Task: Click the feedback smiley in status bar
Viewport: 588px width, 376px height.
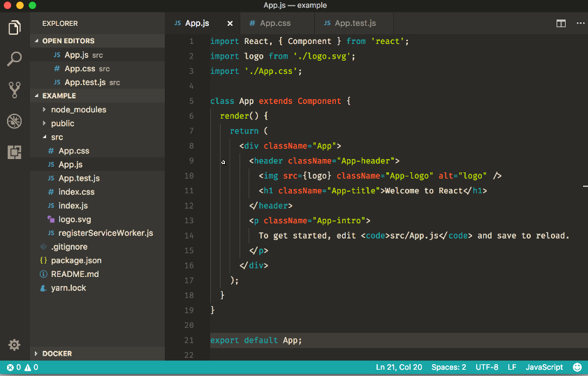Action: [x=577, y=367]
